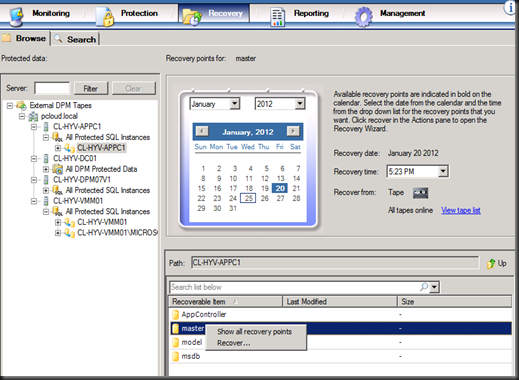Switch to the Browse tab

click(x=25, y=38)
